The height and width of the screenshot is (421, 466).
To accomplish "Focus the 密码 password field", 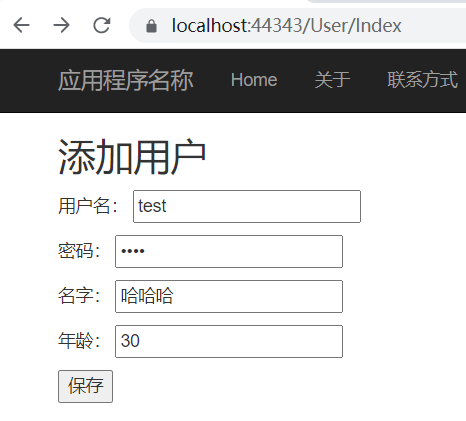I will (229, 251).
